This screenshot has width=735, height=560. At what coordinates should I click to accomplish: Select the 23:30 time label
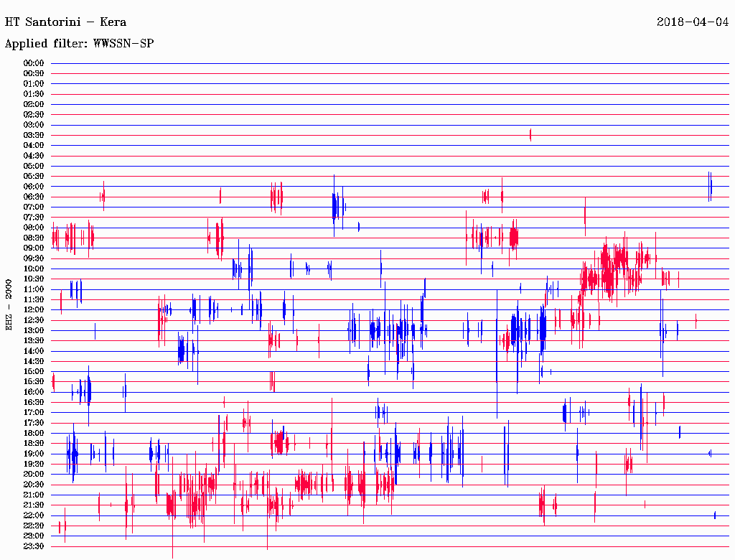pyautogui.click(x=34, y=546)
